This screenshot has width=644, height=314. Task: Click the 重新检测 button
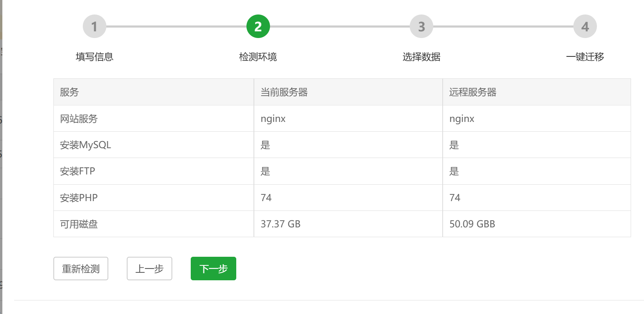81,269
